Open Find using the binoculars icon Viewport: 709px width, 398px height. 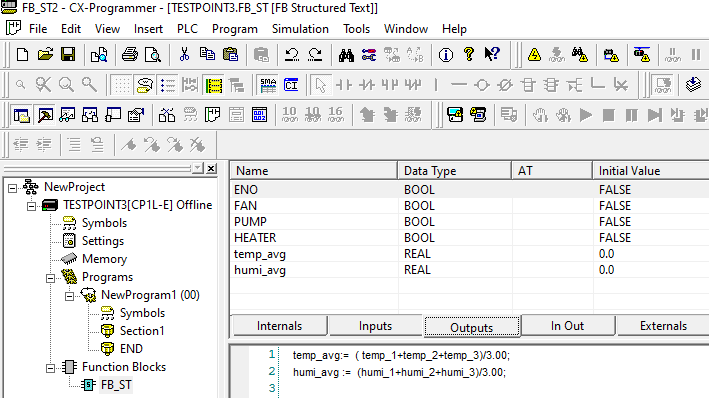pyautogui.click(x=346, y=55)
